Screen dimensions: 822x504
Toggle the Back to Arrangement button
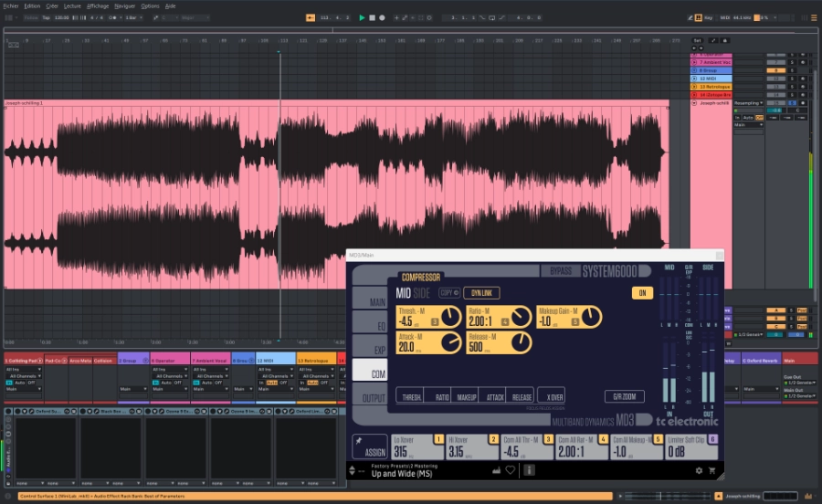[311, 18]
